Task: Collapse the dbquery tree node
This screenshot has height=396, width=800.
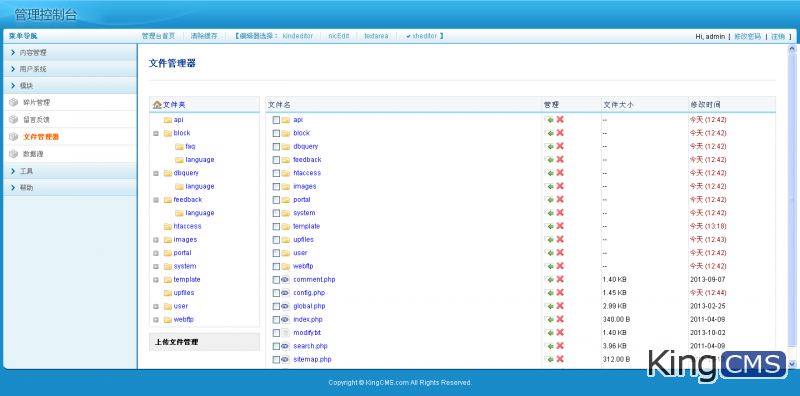Action: pos(156,173)
